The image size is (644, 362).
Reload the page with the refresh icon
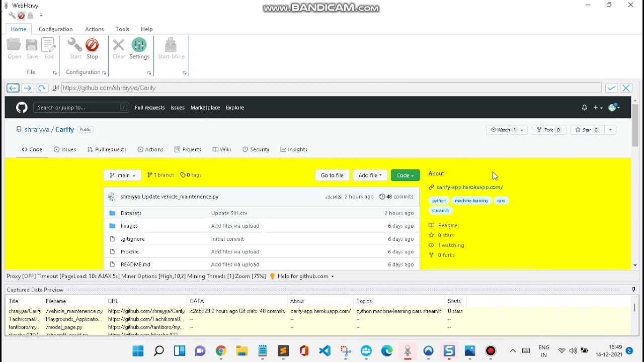point(42,88)
